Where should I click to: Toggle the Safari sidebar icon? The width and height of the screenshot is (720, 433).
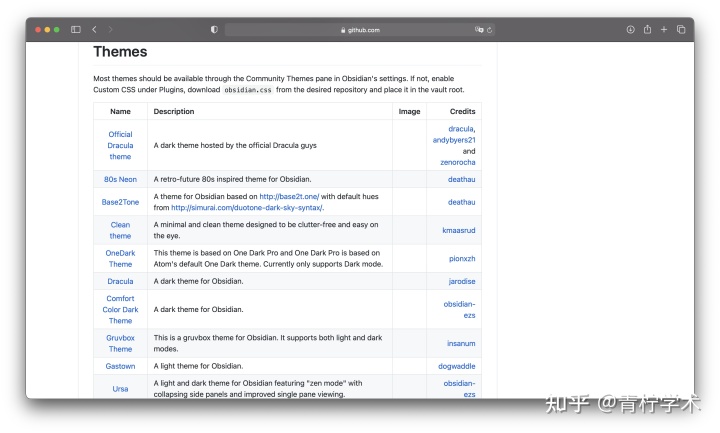coord(76,29)
